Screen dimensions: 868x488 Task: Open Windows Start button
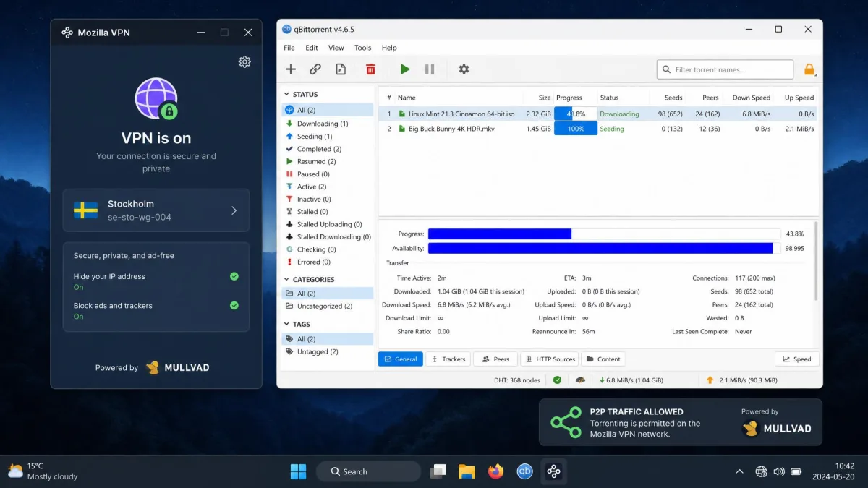[x=298, y=471]
